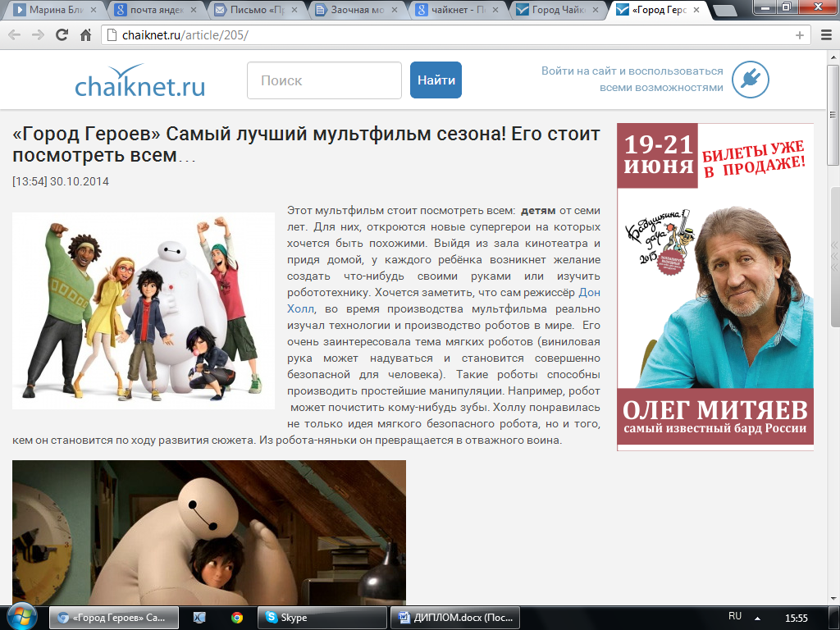This screenshot has height=630, width=840.
Task: Open Skype from the taskbar
Action: point(322,618)
